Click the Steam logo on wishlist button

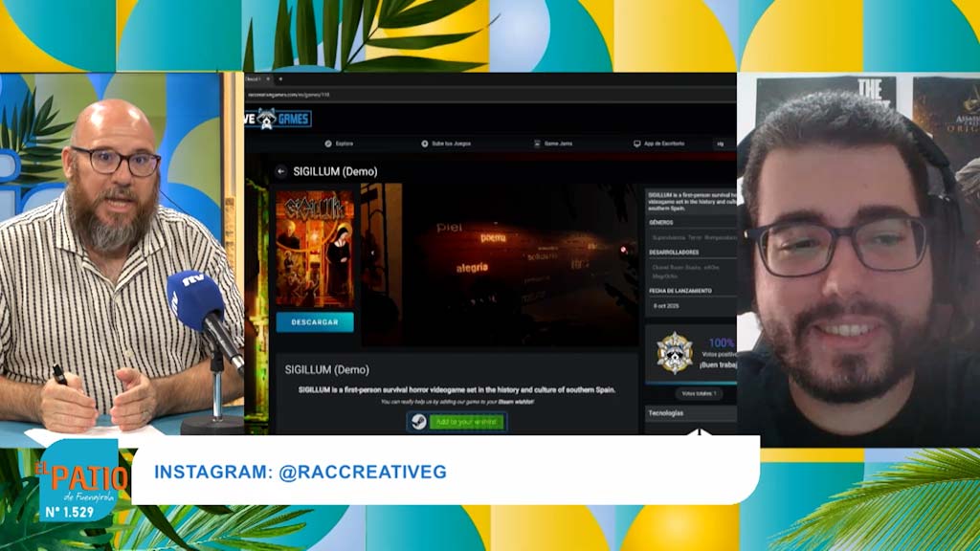pyautogui.click(x=419, y=422)
